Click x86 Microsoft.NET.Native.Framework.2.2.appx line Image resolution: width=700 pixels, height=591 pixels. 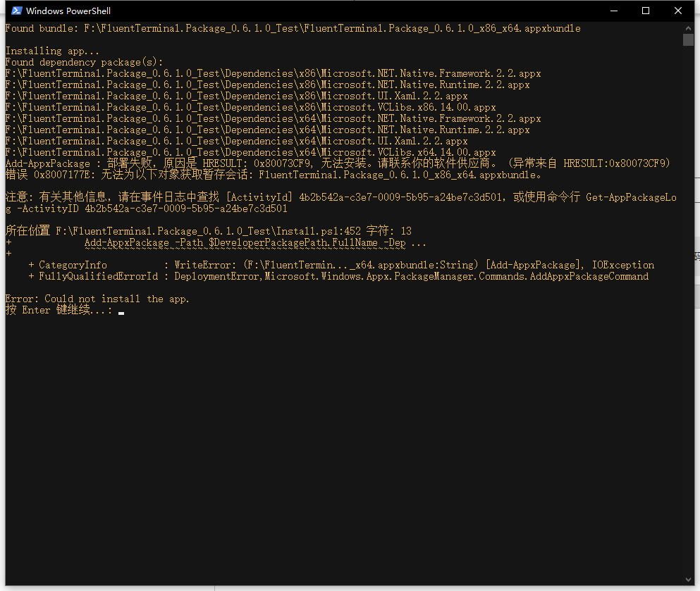tap(273, 73)
